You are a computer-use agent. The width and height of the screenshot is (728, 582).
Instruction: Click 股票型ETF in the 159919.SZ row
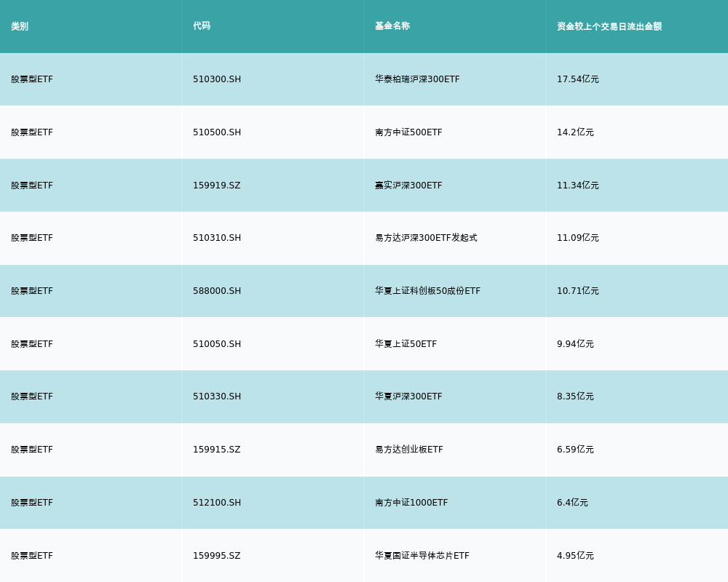[x=32, y=186]
